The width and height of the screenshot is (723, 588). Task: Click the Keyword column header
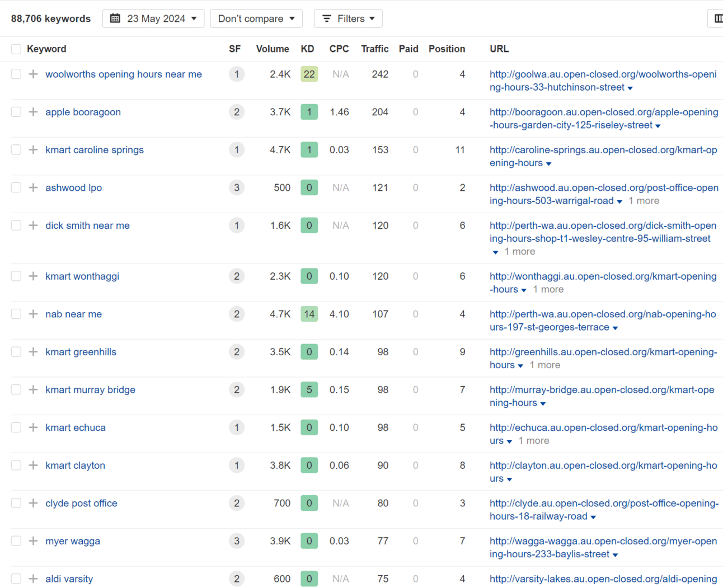pos(46,49)
